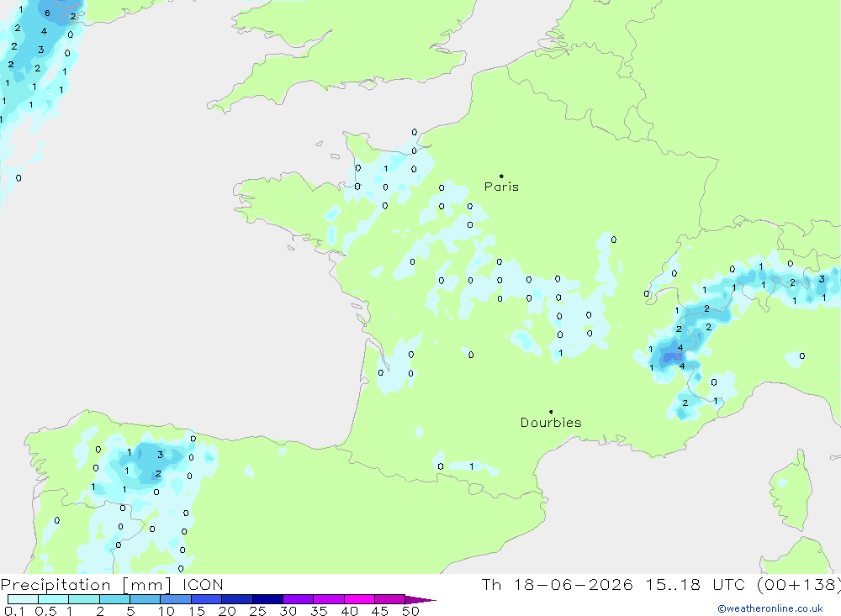Image resolution: width=841 pixels, height=616 pixels.
Task: Click the legend's over-50 arrow tip
Action: 421,599
